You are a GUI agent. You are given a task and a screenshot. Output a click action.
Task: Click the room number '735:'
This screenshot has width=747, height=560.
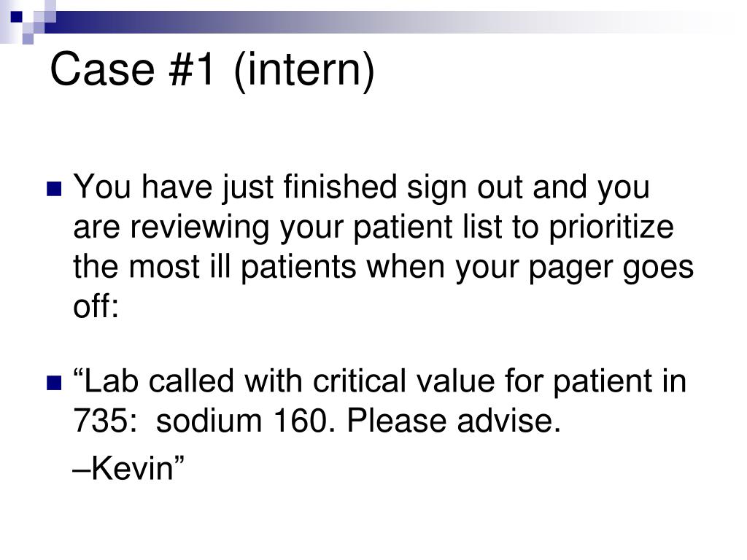pos(105,421)
